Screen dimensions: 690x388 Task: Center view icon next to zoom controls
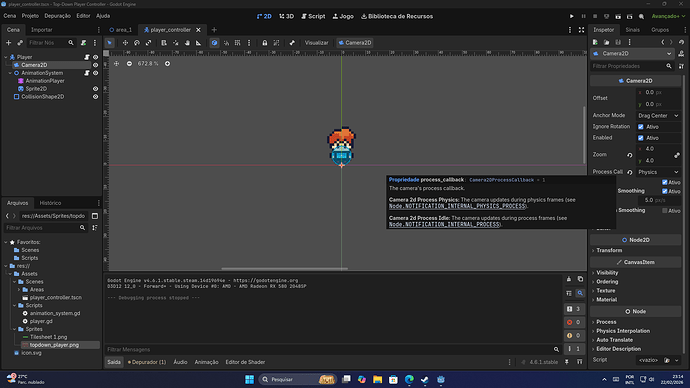coord(116,64)
